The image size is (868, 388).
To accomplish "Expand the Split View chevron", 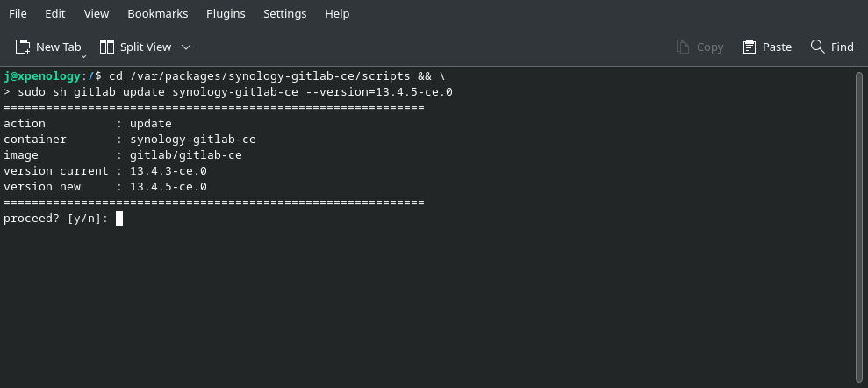I will coord(186,47).
